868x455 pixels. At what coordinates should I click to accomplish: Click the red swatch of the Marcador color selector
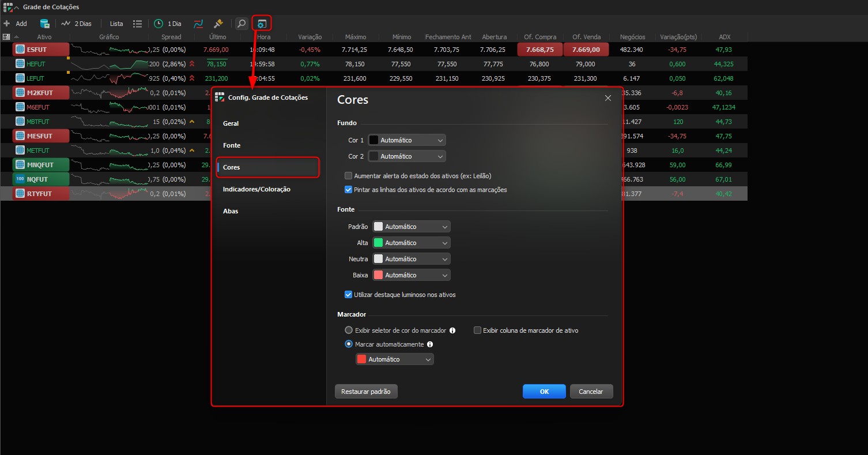pos(361,359)
